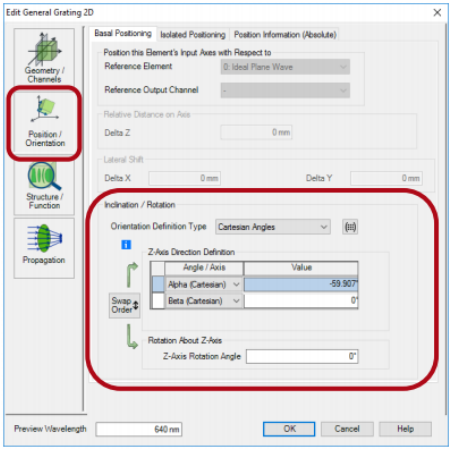The image size is (452, 451).
Task: Open the Position Information (Absolute) tab
Action: (x=285, y=35)
